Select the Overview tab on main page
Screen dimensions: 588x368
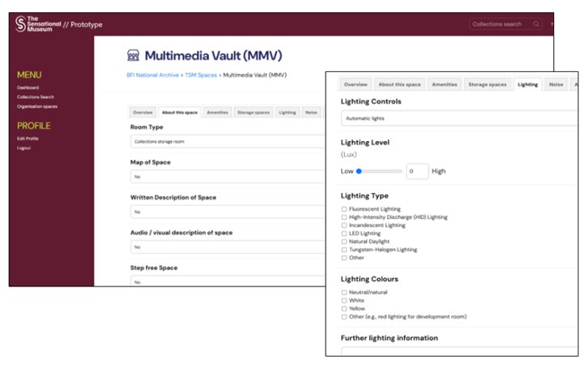143,113
